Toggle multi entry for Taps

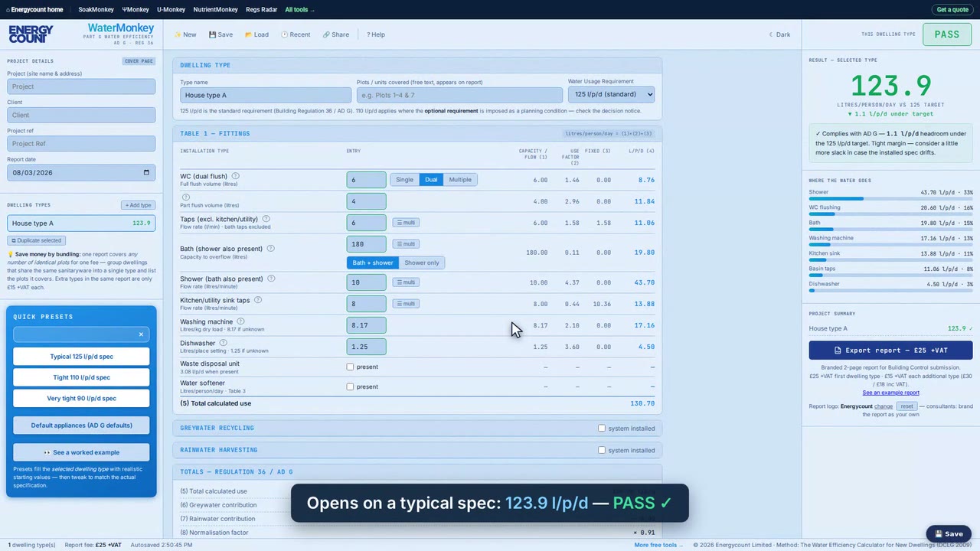point(406,223)
